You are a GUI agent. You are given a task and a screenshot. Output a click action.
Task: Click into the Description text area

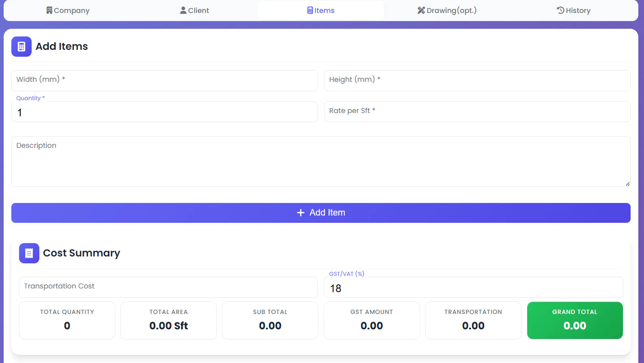321,161
